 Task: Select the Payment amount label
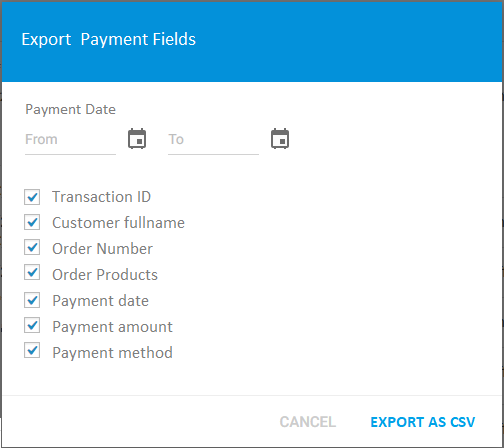(112, 327)
